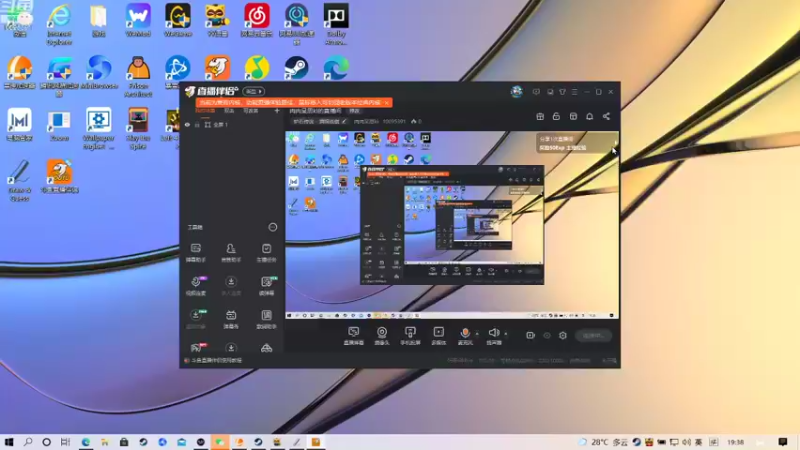
Task: Click the 修改 button beside room name
Action: tap(354, 111)
